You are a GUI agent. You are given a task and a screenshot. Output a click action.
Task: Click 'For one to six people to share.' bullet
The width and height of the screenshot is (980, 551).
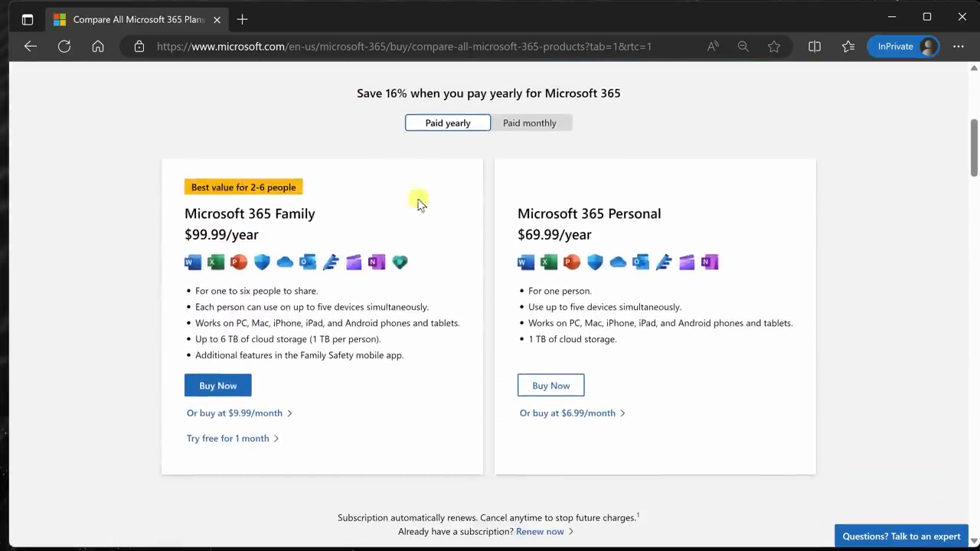256,291
